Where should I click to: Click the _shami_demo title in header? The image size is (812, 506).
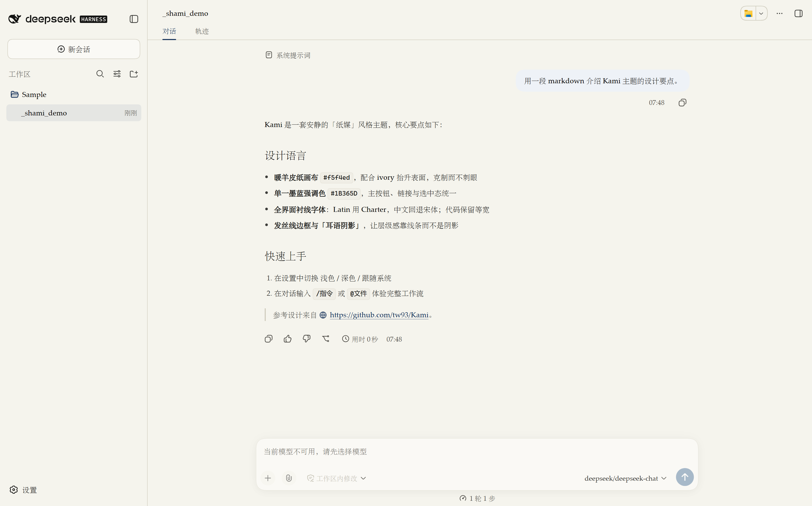pyautogui.click(x=185, y=13)
